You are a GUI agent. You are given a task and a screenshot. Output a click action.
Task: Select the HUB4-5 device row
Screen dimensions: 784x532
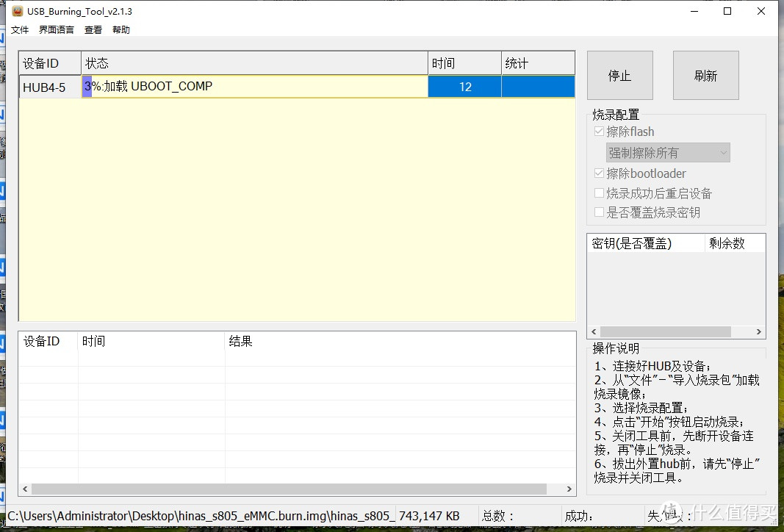pos(44,87)
